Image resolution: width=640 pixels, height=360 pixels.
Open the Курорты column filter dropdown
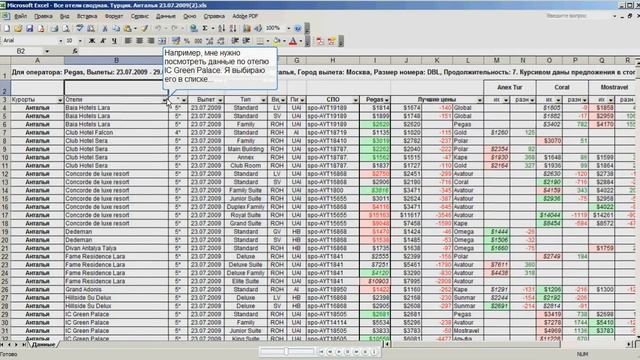coord(60,100)
